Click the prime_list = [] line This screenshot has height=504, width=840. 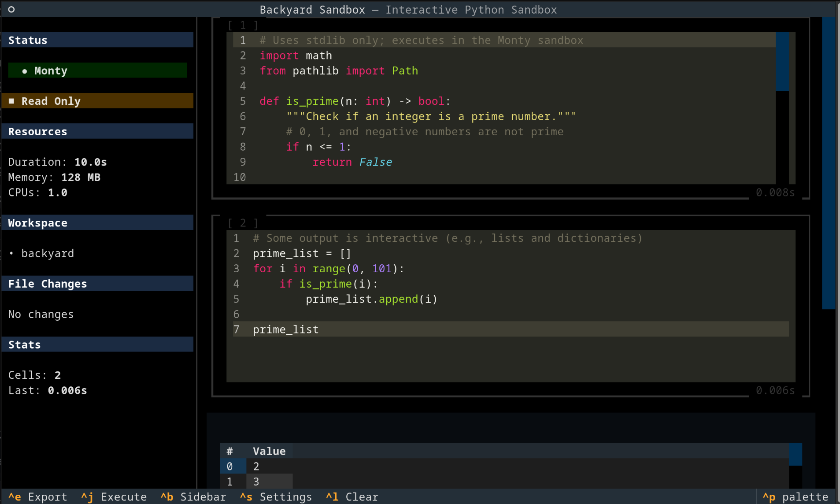click(x=302, y=253)
